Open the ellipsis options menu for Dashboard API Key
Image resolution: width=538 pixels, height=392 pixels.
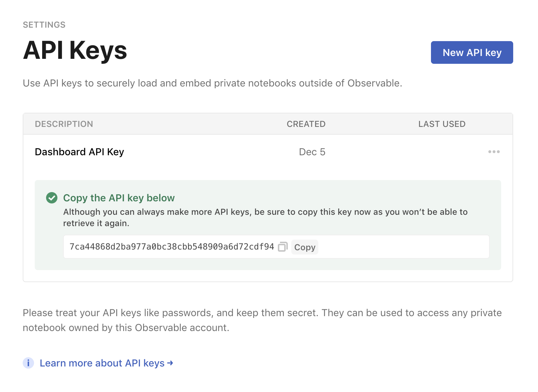(494, 152)
